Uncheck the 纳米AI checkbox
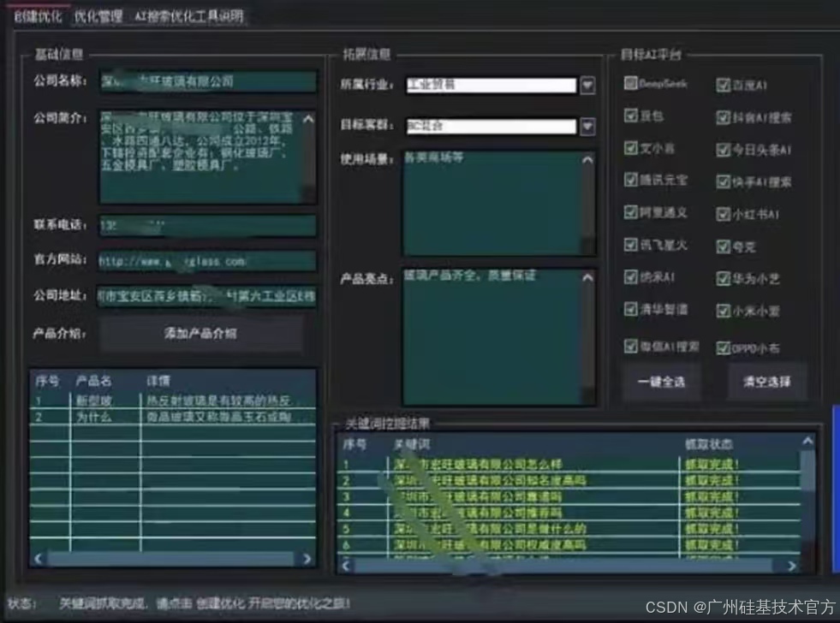Viewport: 840px width, 623px height. (x=630, y=276)
